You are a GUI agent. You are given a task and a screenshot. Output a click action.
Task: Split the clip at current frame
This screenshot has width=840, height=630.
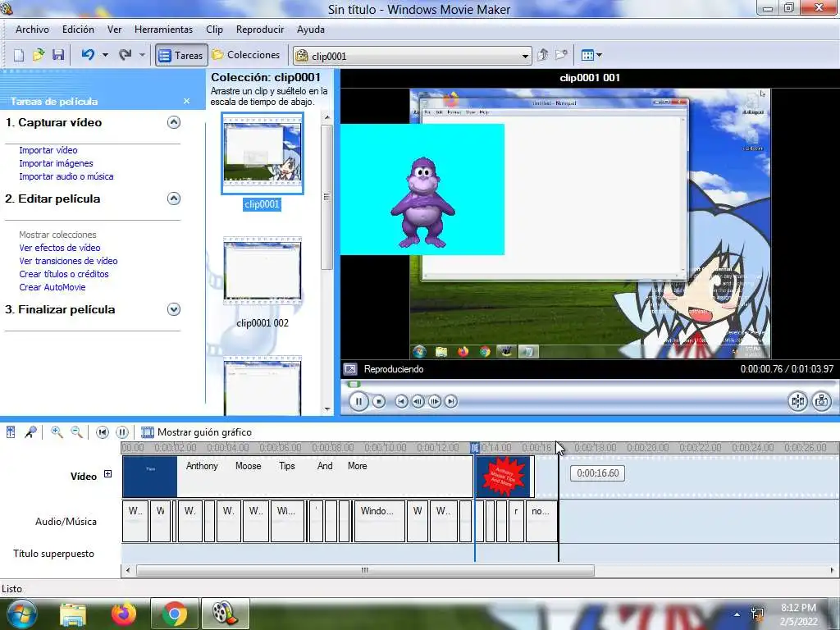(797, 401)
